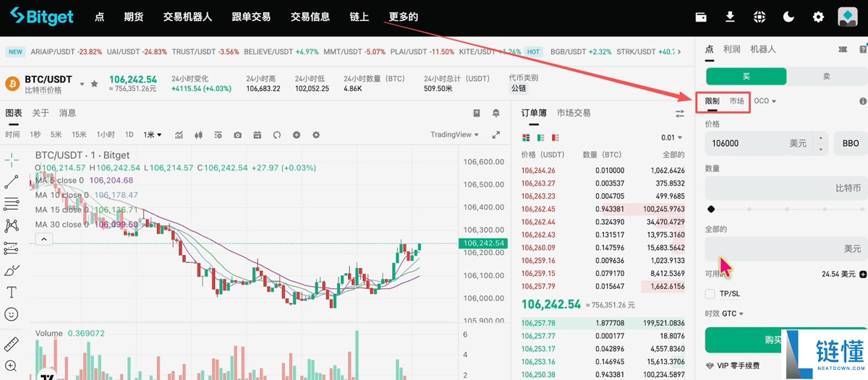Open the chart settings gear icon
Screen dimensions: 868x380
point(315,135)
